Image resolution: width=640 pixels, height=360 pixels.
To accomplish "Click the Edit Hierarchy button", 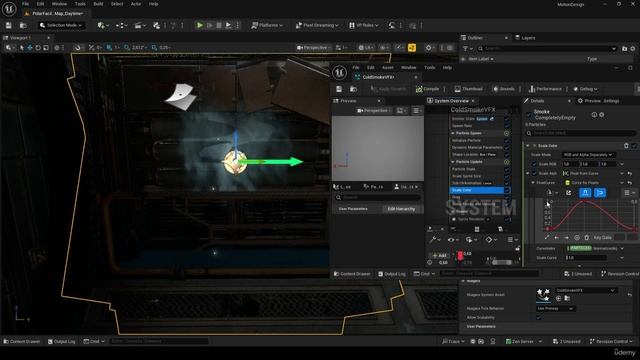I will click(401, 209).
